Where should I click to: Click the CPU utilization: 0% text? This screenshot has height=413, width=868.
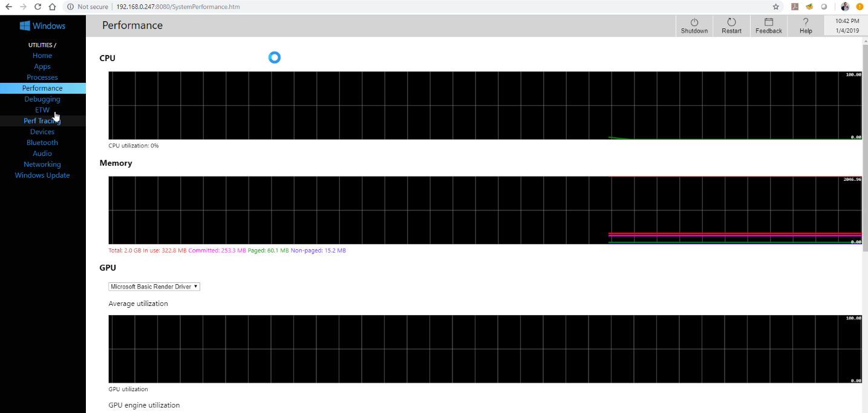click(134, 146)
